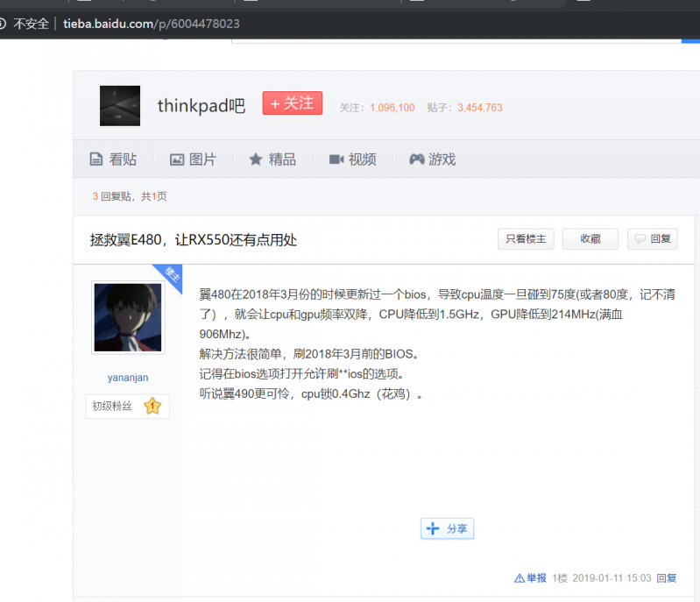This screenshot has height=602, width=700.
Task: Click the warning triangle icon beside 举报
Action: pos(520,578)
